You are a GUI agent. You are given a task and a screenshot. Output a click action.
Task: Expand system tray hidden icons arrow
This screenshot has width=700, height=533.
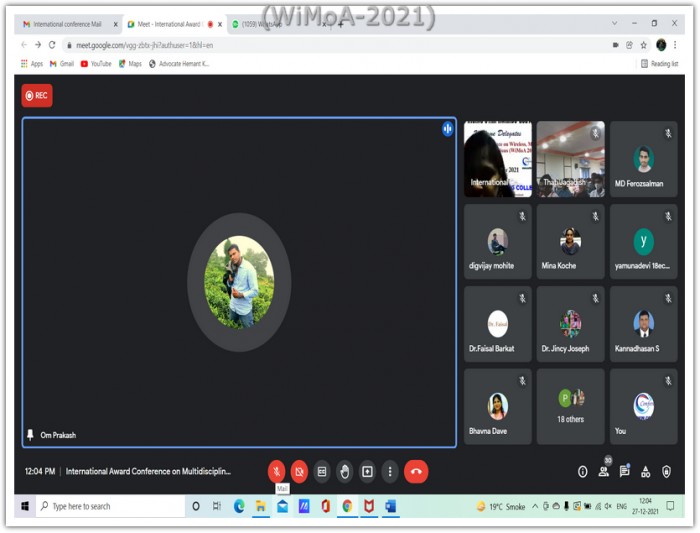pyautogui.click(x=535, y=506)
